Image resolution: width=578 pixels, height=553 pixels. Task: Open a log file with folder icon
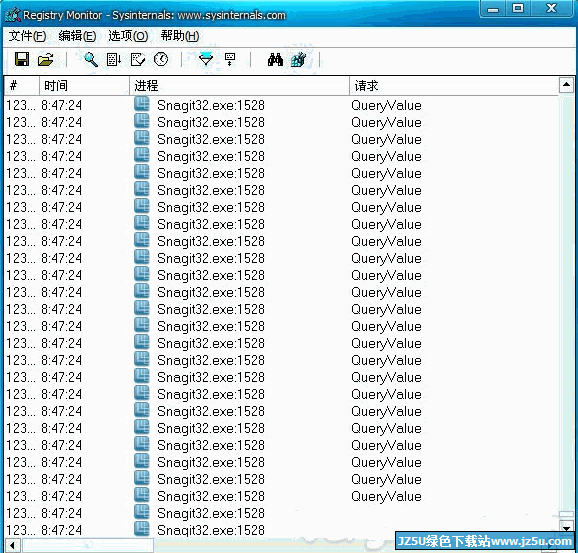click(x=46, y=59)
